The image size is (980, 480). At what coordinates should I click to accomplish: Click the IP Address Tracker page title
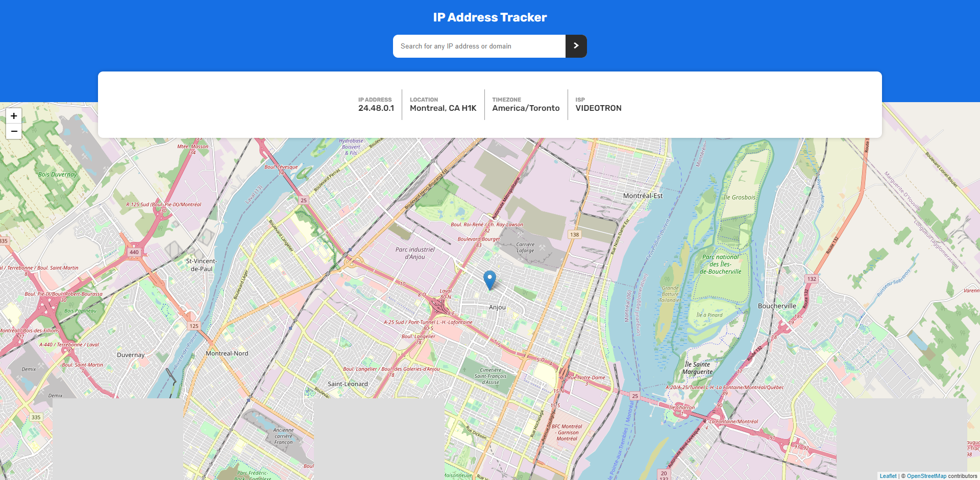pyautogui.click(x=489, y=17)
